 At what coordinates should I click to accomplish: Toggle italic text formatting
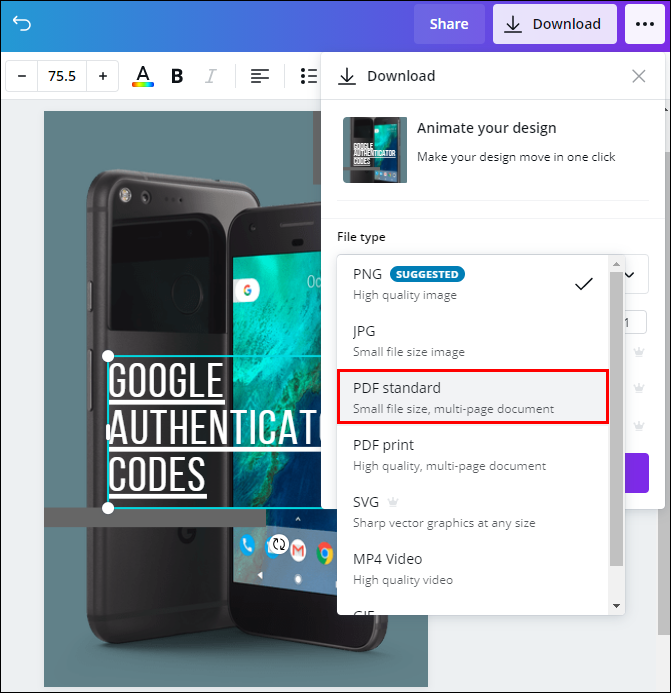(211, 76)
